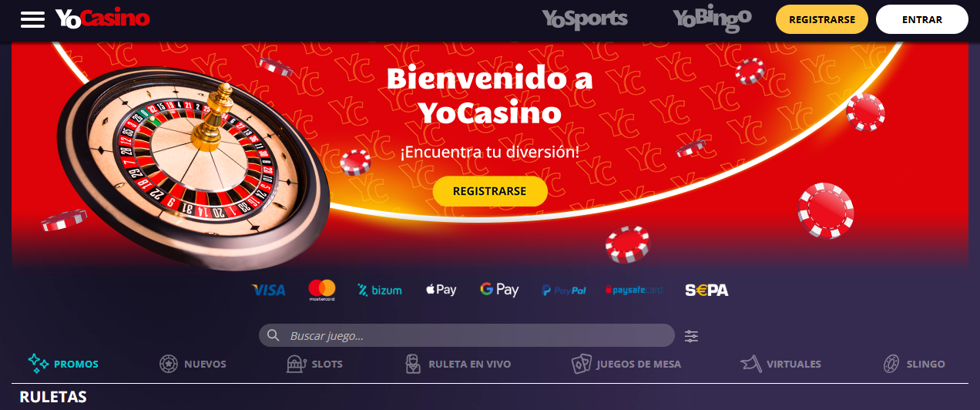The image size is (980, 410).
Task: Select the Mastercard payment logo
Action: tap(322, 290)
